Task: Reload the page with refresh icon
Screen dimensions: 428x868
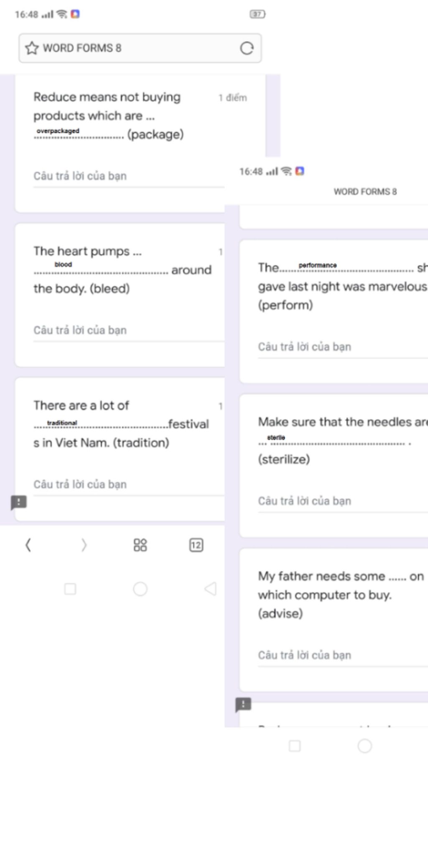Action: pos(247,48)
